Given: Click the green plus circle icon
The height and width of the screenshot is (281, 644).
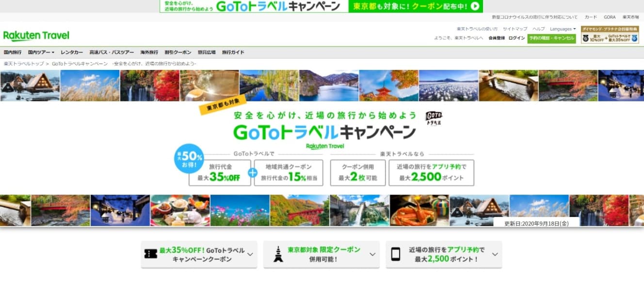Looking at the screenshot, I should 252,173.
